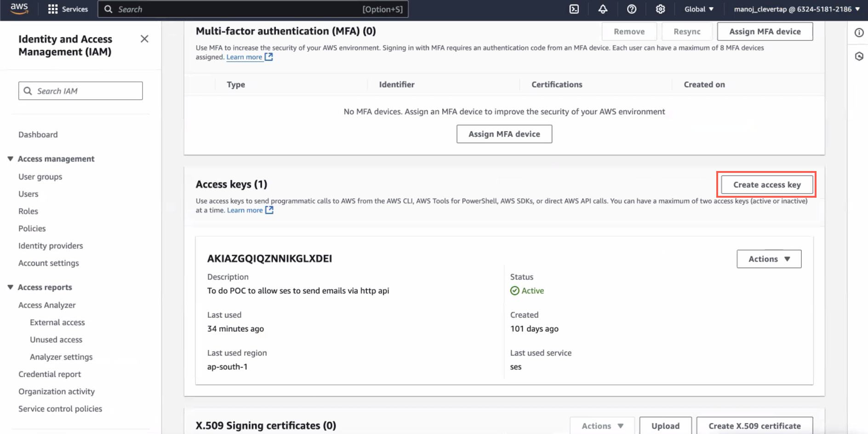Open AWS CloudShell terminal icon
Image resolution: width=868 pixels, height=434 pixels.
point(574,9)
